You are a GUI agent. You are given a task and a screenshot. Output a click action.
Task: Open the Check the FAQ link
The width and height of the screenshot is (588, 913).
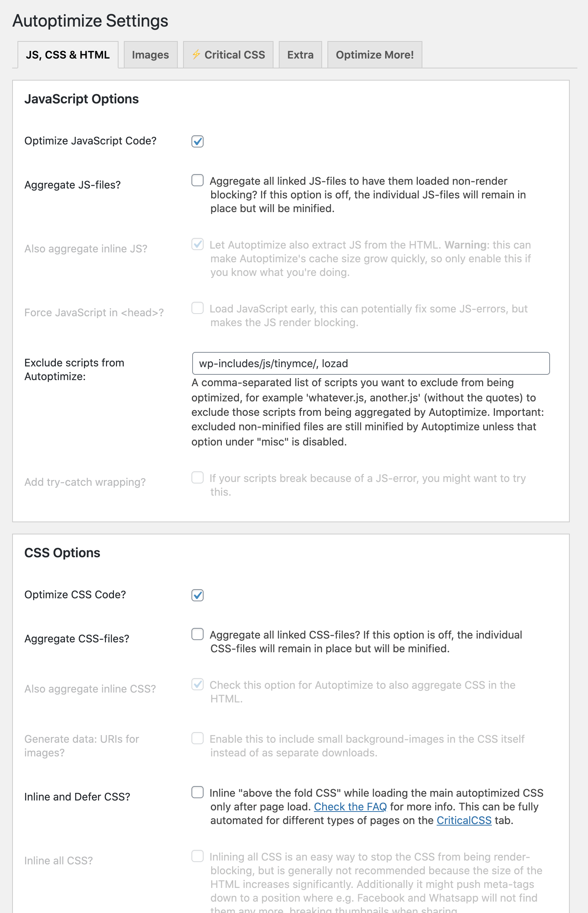tap(350, 807)
